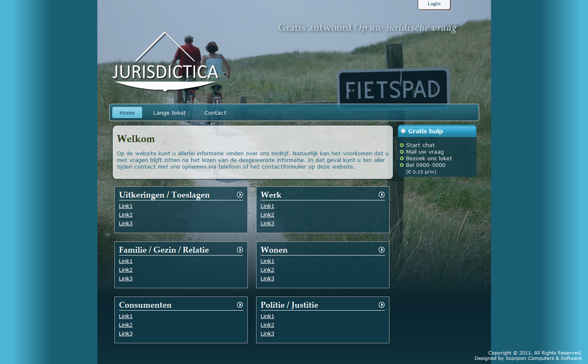Click the green bullet next to Bel 0900-0000
Screen dimensions: 588x364
pyautogui.click(x=402, y=165)
